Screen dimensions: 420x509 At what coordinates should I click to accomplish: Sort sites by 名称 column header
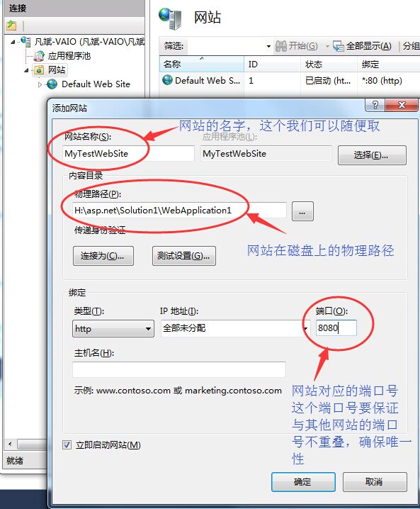(201, 65)
